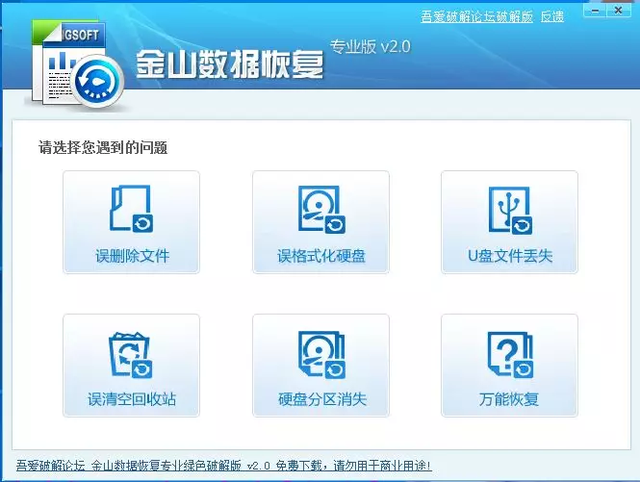This screenshot has width=640, height=482.
Task: Click the 误清空回收站 label text
Action: tap(131, 399)
